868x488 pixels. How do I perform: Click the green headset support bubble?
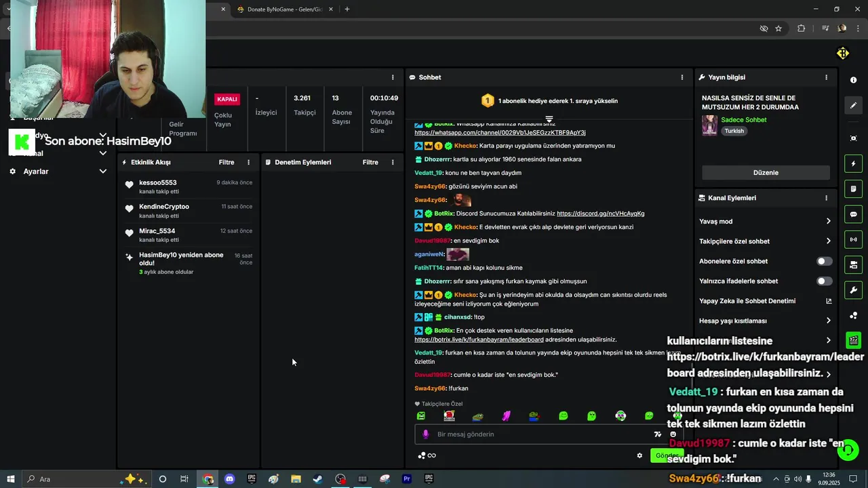click(848, 450)
